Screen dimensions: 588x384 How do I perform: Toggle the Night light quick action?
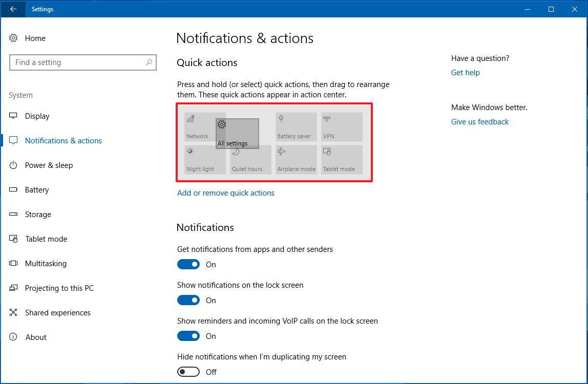coord(204,159)
